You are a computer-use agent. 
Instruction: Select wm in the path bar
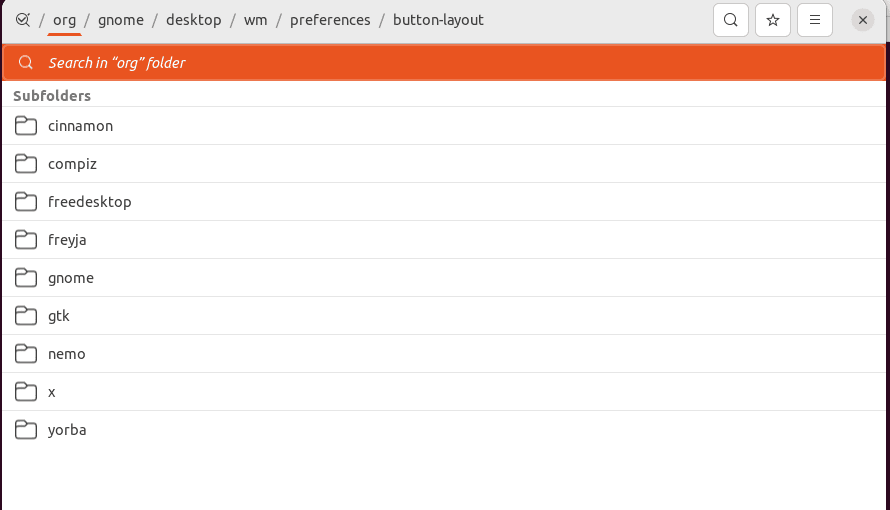(255, 20)
